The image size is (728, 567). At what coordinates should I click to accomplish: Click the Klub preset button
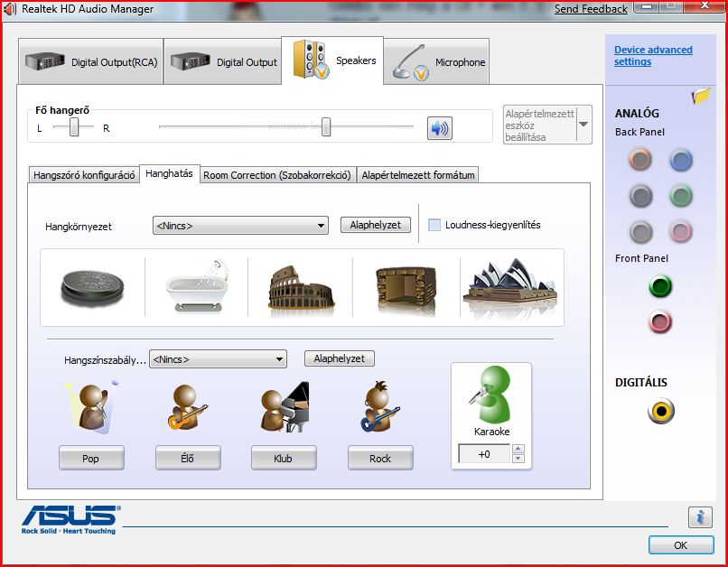[x=284, y=458]
